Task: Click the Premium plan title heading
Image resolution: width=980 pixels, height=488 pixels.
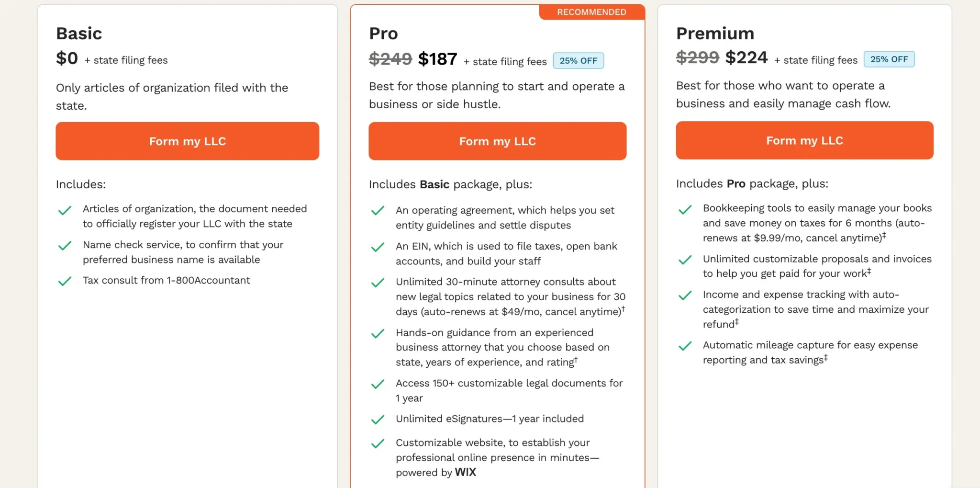Action: [x=715, y=34]
